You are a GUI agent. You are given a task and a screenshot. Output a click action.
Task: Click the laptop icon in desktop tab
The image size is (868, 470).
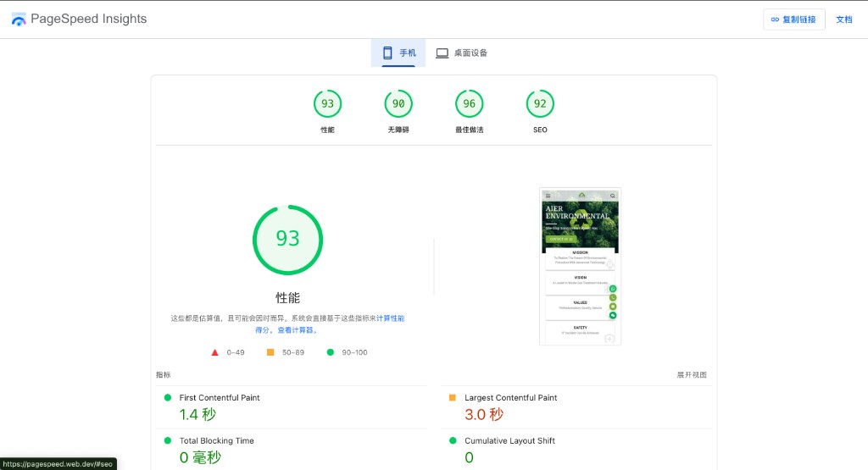(x=442, y=53)
